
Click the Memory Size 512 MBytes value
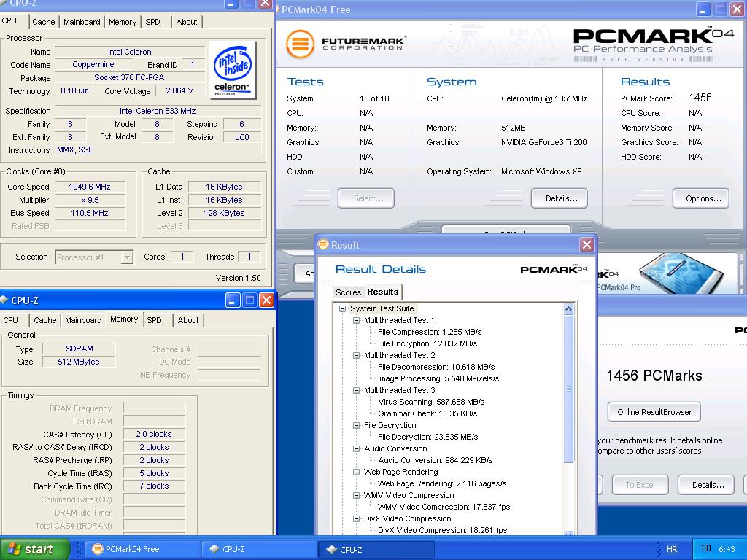pyautogui.click(x=79, y=362)
